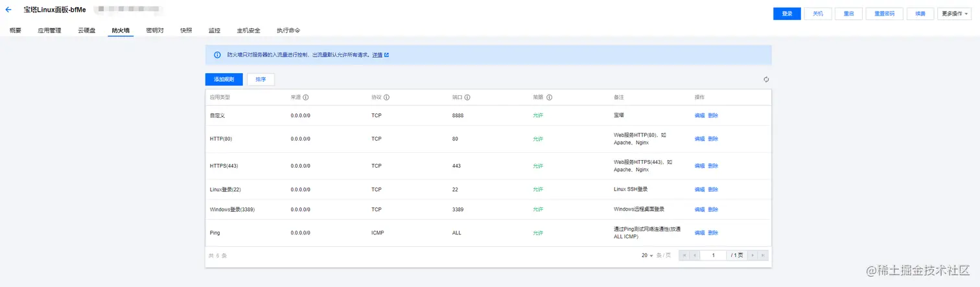Delete the HTTPS(443) rule
Image resolution: width=980 pixels, height=287 pixels.
coord(713,166)
